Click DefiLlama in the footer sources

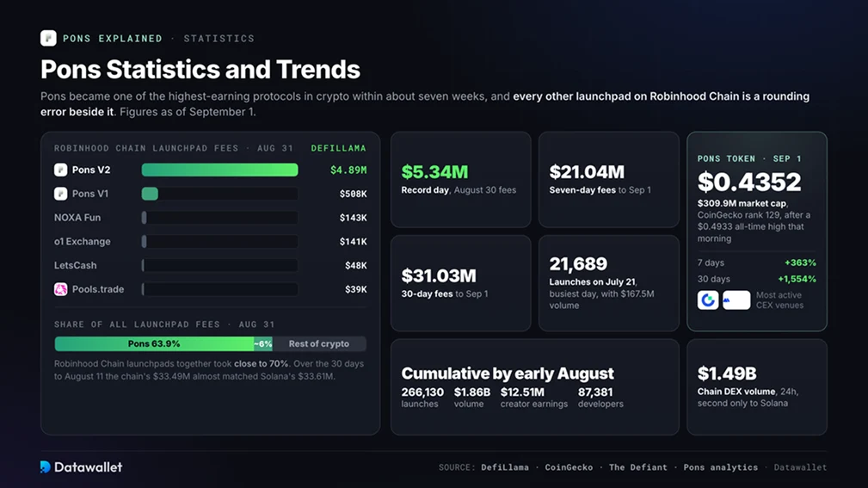pos(505,467)
